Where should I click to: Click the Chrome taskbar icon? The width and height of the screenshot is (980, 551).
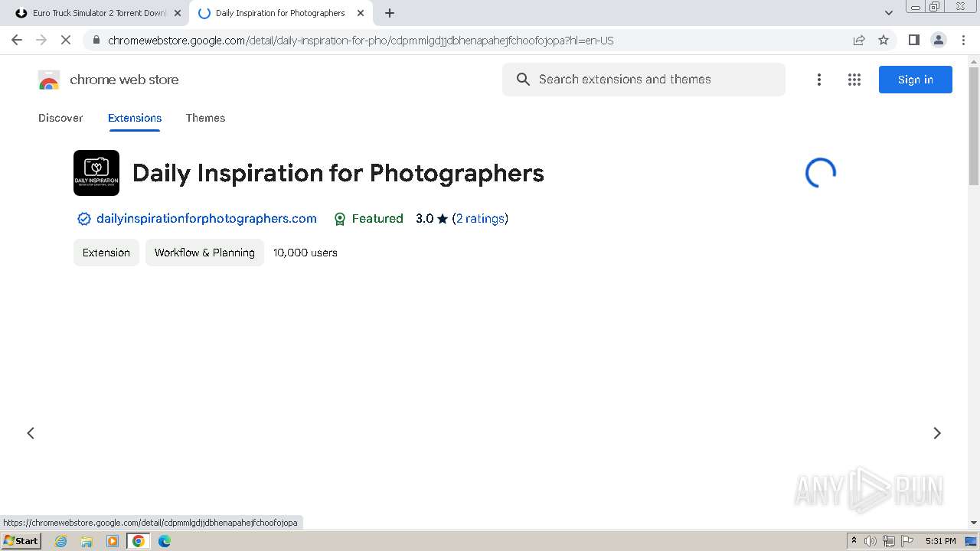tap(139, 541)
